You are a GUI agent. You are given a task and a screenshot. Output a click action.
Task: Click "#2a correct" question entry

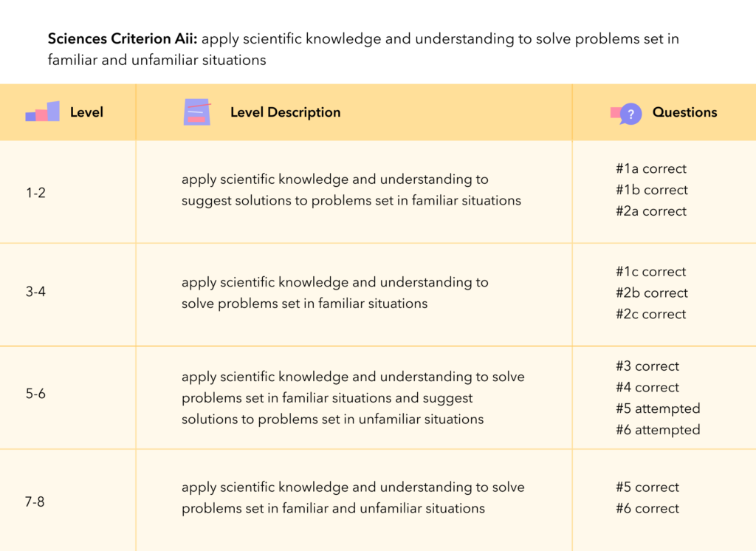point(650,211)
